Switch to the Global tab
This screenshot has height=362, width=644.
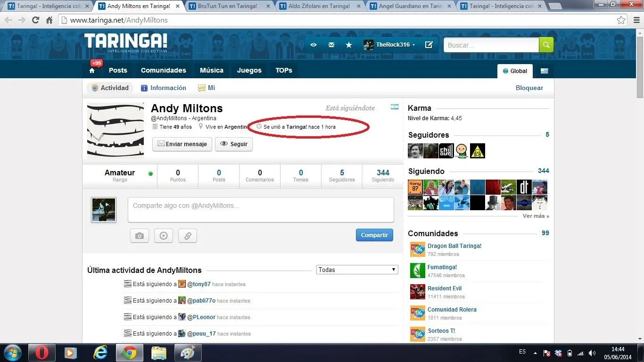coord(515,71)
